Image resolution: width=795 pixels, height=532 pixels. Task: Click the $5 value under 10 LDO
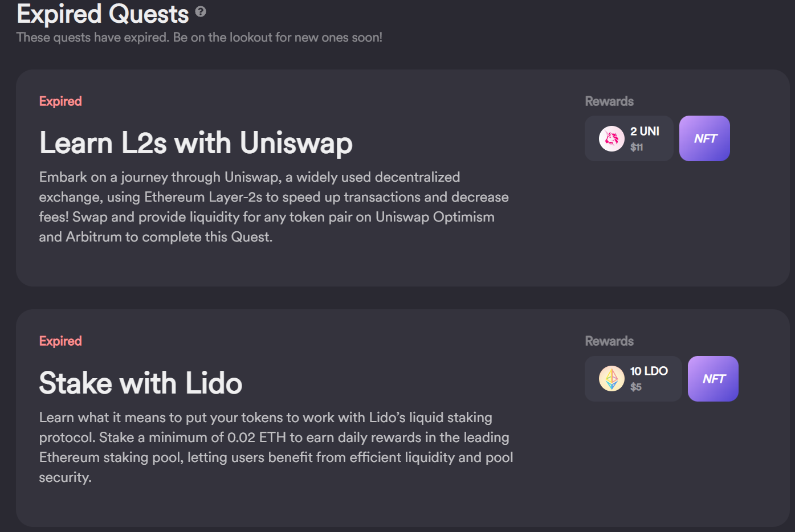[x=636, y=387]
